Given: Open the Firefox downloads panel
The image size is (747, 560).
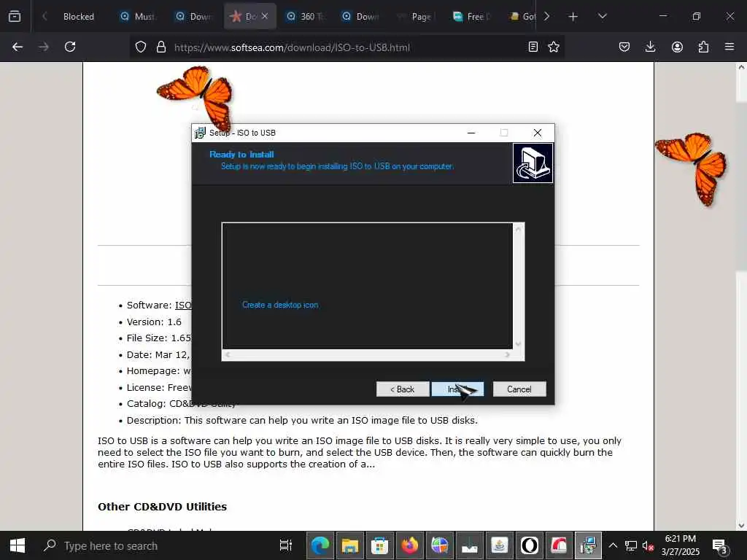Looking at the screenshot, I should click(x=650, y=47).
